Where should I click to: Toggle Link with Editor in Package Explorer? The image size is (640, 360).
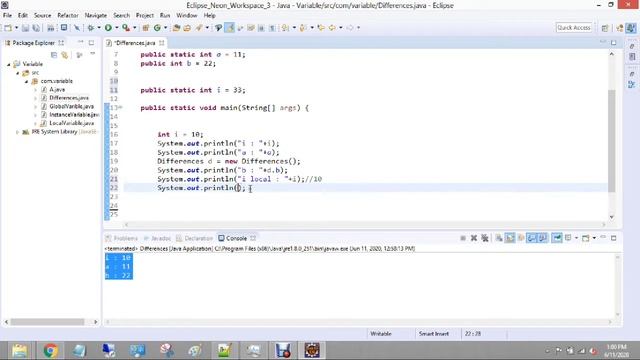(x=65, y=55)
